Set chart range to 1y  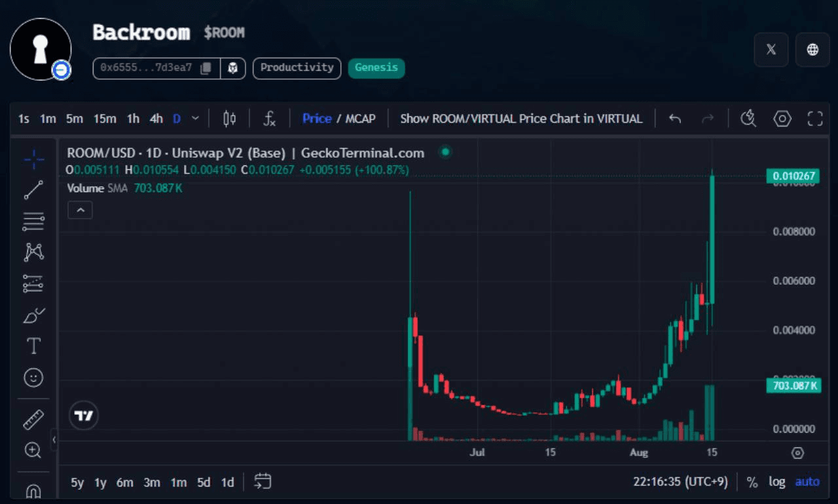[x=100, y=482]
